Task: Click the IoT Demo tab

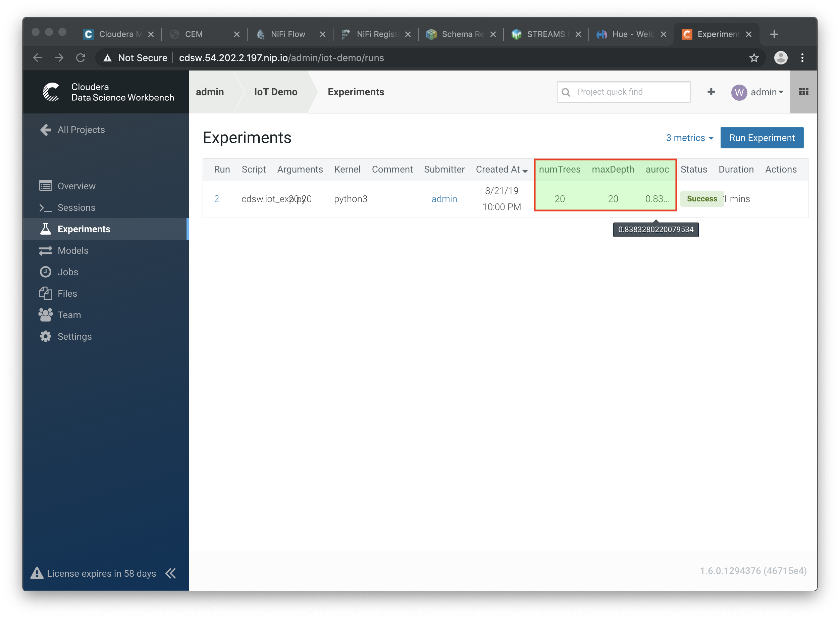Action: click(x=276, y=92)
